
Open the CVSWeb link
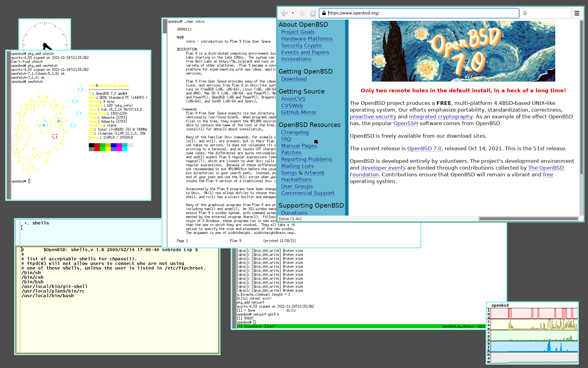coord(292,105)
